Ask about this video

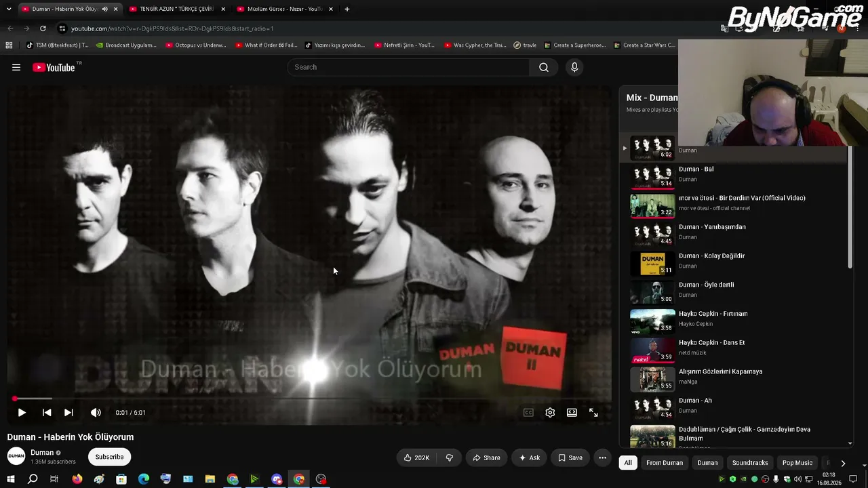tap(530, 457)
